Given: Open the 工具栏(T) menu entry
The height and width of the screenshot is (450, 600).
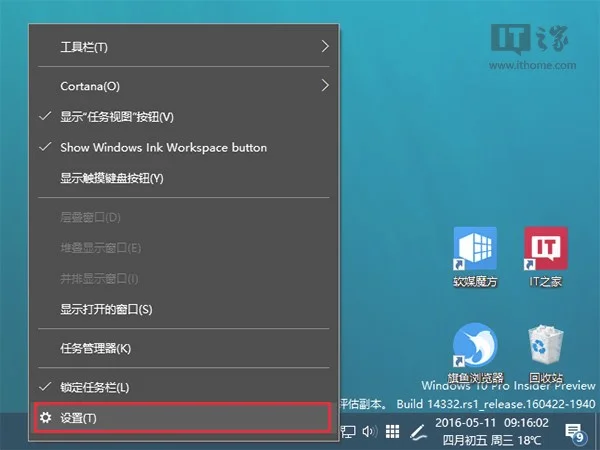Looking at the screenshot, I should [x=184, y=47].
